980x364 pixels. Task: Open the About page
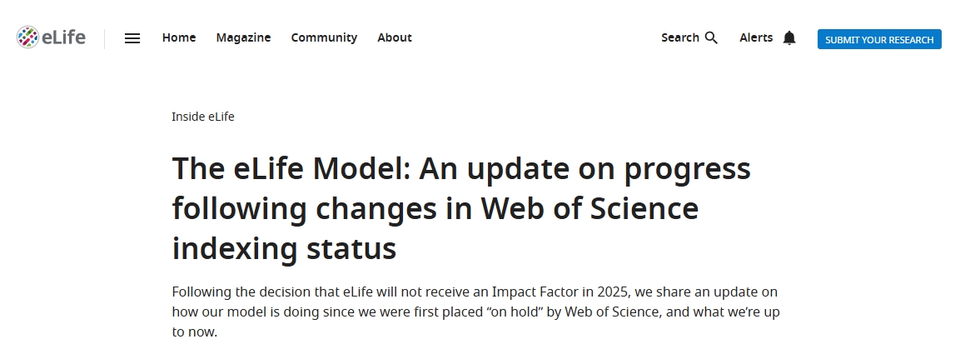coord(395,37)
